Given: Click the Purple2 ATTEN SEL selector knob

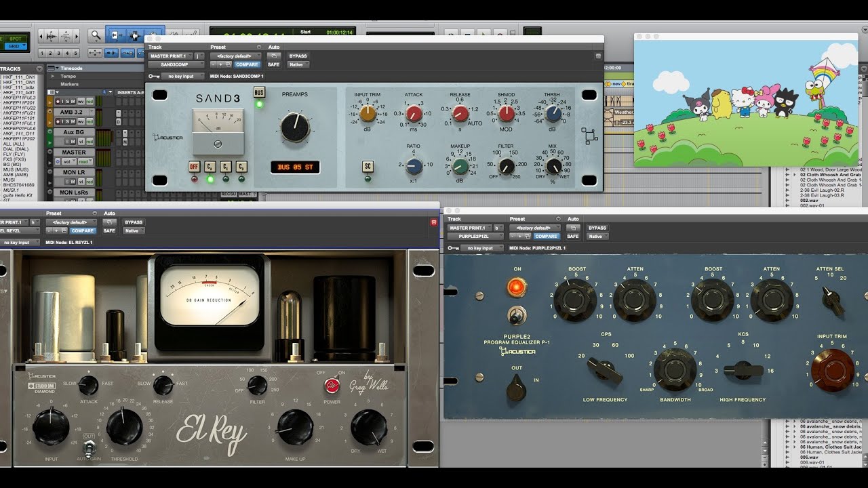Looking at the screenshot, I should point(833,300).
